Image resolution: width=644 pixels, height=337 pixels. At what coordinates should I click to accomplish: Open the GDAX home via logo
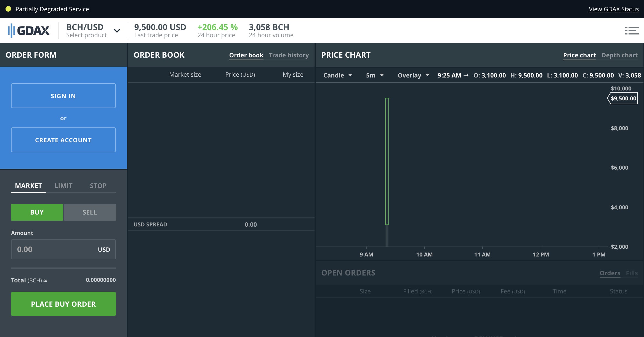click(29, 30)
